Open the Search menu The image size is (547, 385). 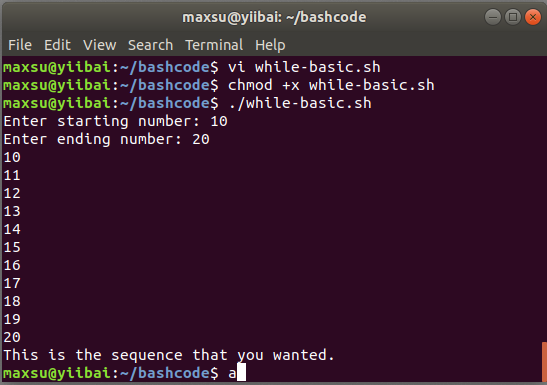(x=150, y=45)
